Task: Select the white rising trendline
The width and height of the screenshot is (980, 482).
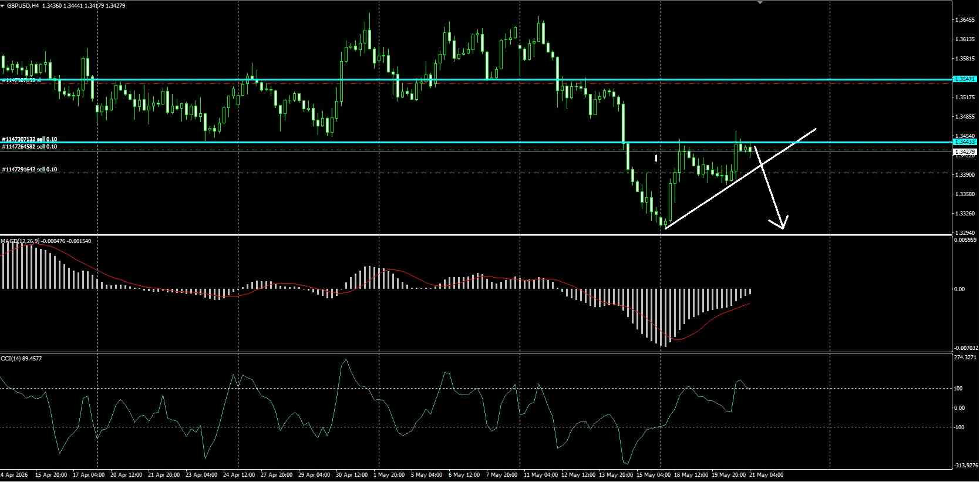Action: click(740, 178)
